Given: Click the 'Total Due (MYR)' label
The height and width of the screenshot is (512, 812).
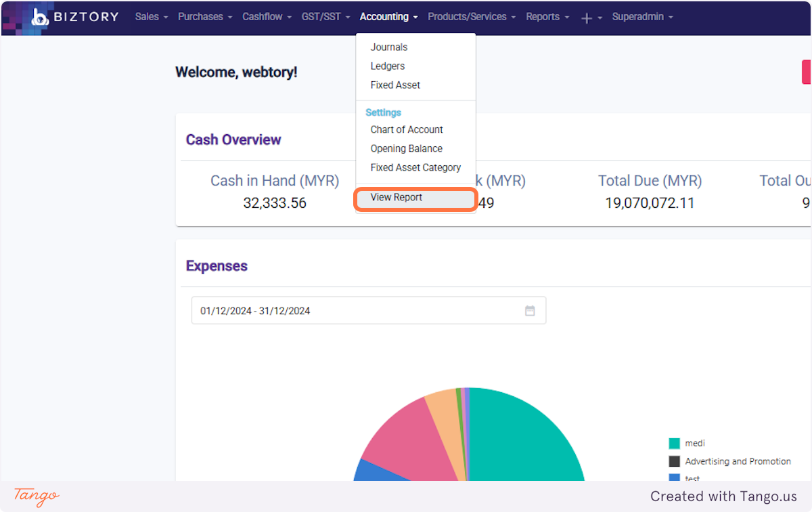Looking at the screenshot, I should 650,181.
